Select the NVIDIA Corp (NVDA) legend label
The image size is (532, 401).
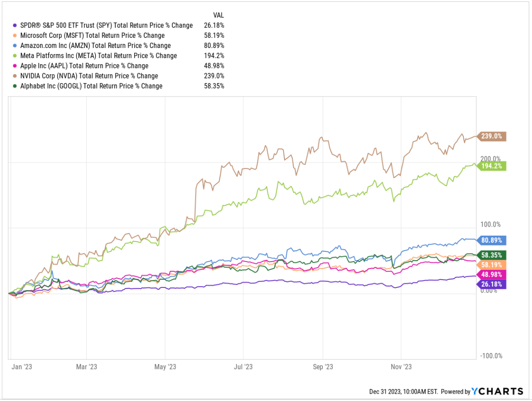pyautogui.click(x=89, y=76)
